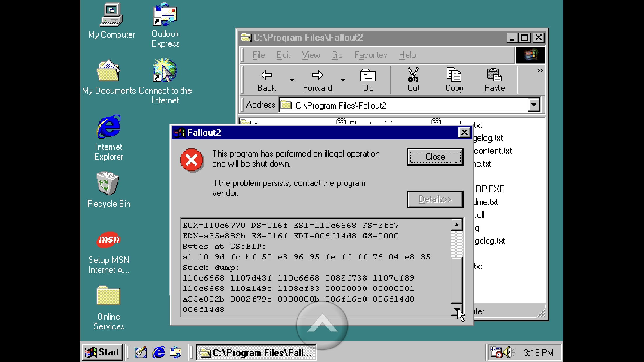Open the Address bar dropdown

click(534, 105)
